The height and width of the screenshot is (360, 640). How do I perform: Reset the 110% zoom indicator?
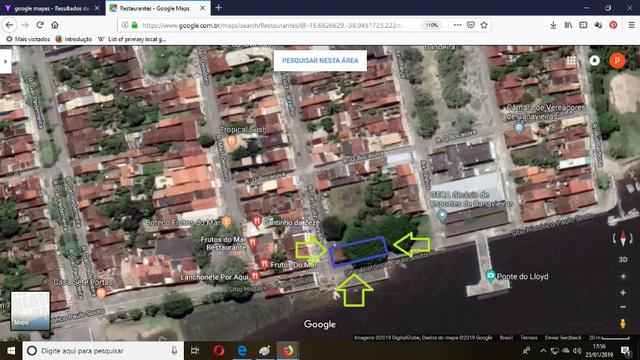[431, 25]
